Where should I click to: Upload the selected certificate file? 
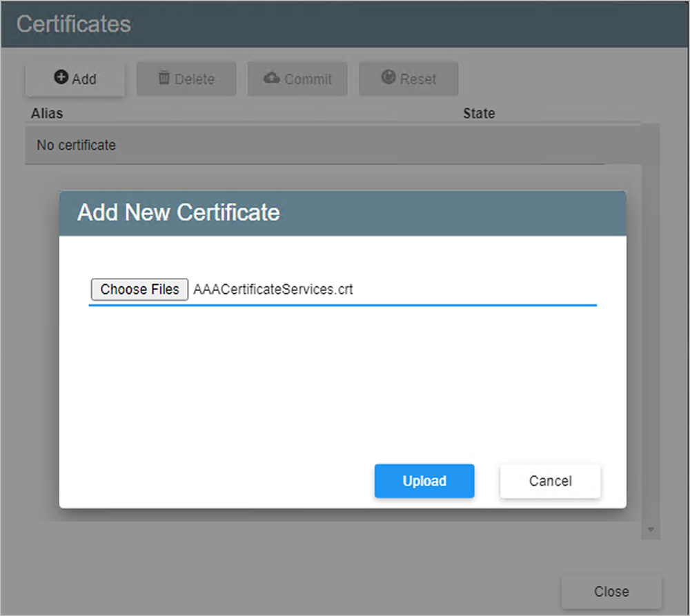(x=424, y=481)
